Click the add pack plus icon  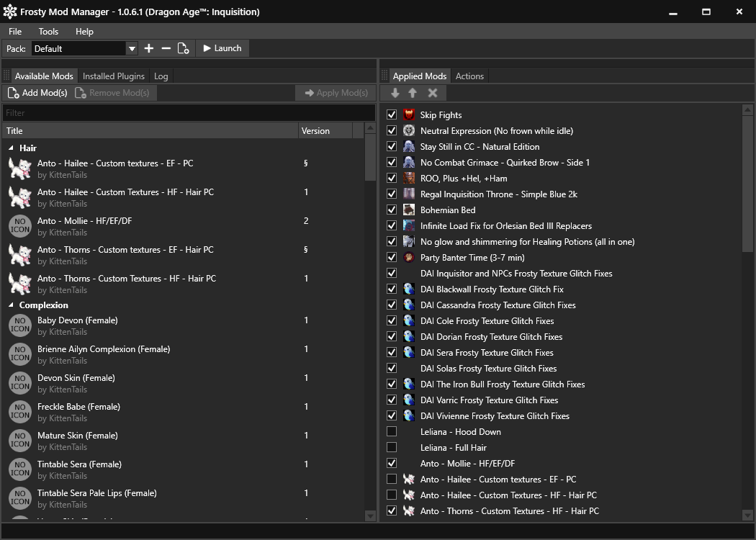pyautogui.click(x=149, y=48)
